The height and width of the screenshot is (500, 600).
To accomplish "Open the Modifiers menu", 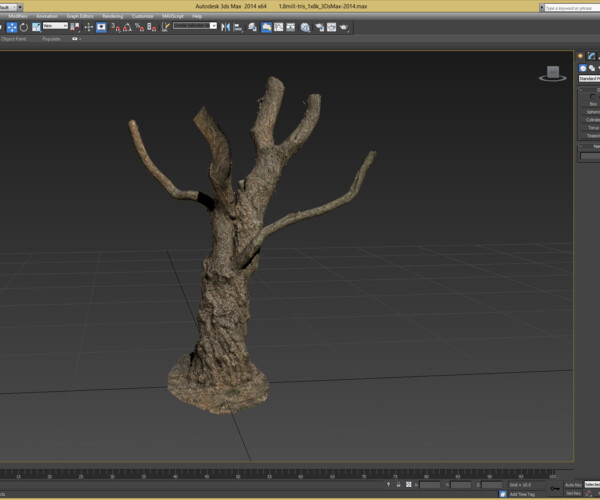I will 18,16.
